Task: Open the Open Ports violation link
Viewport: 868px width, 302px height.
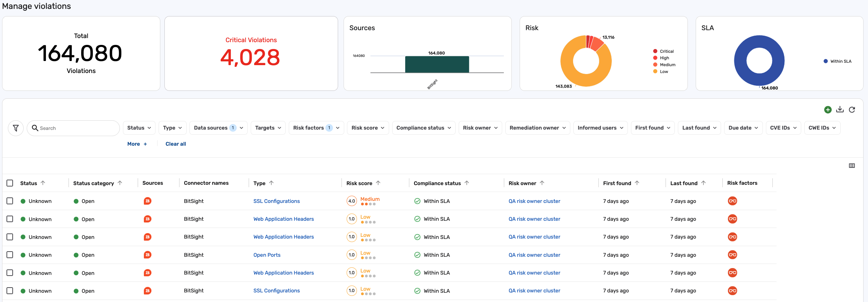Action: point(267,255)
